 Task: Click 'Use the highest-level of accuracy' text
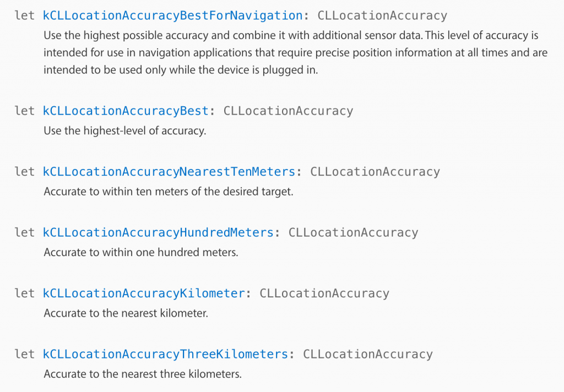point(125,130)
